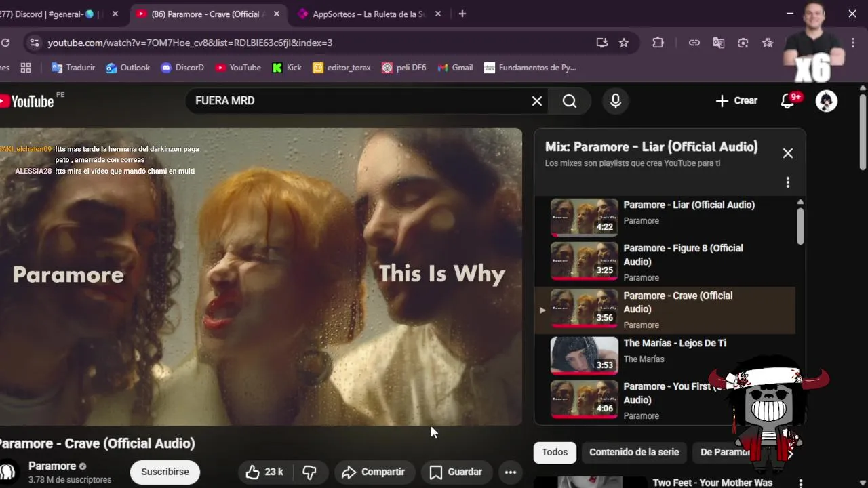
Task: Click the link chain extension icon
Action: tap(694, 43)
